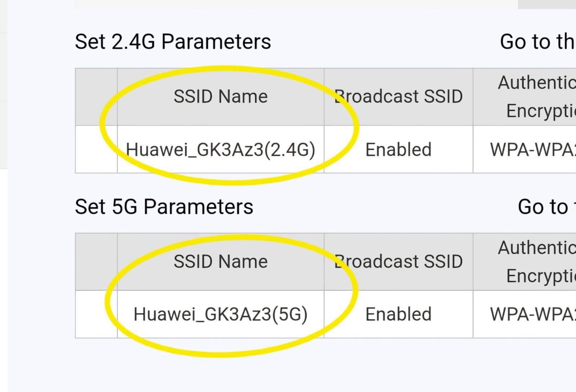The image size is (576, 392).
Task: Click WPA-WPA2 value in the 5G row
Action: [533, 314]
